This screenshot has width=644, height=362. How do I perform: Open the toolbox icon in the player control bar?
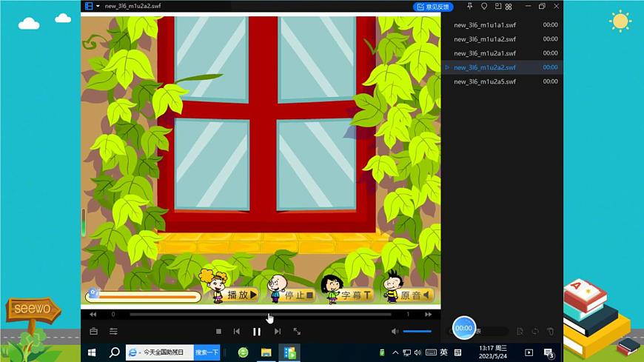[x=94, y=331]
